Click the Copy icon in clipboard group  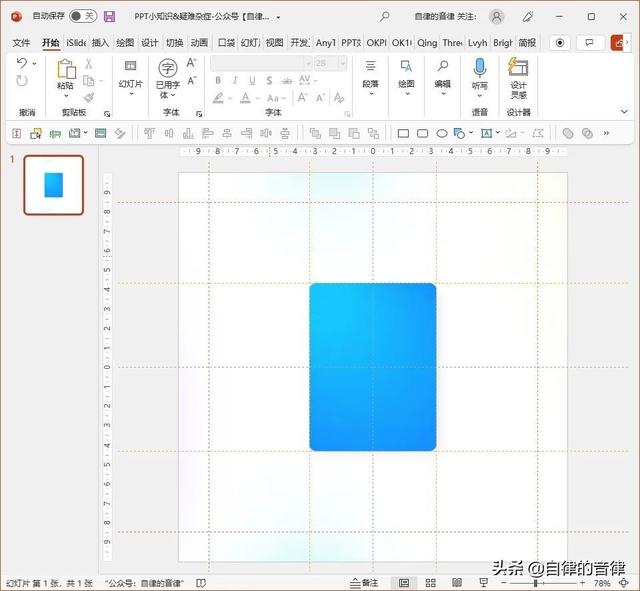click(89, 81)
